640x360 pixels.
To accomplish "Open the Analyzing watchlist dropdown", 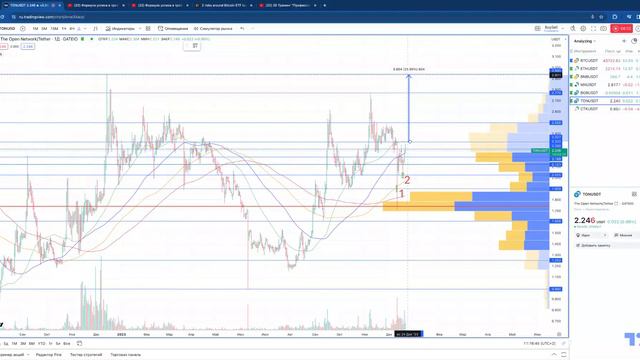I will click(585, 41).
